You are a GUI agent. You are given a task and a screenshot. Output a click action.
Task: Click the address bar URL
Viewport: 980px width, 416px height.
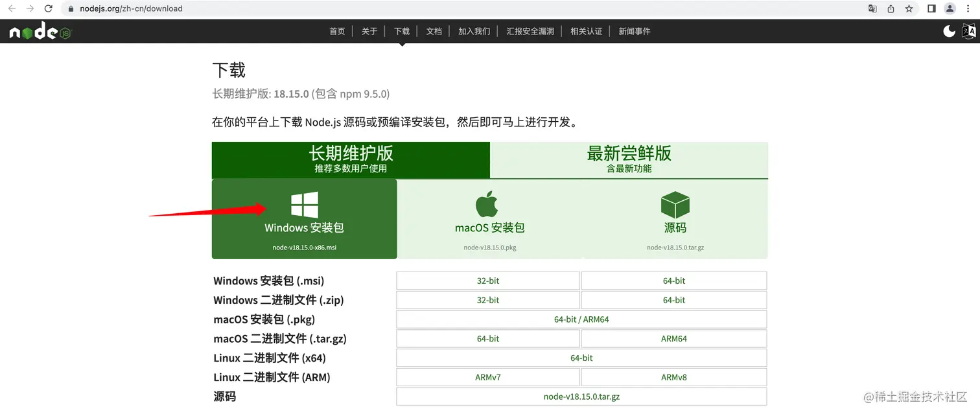131,9
